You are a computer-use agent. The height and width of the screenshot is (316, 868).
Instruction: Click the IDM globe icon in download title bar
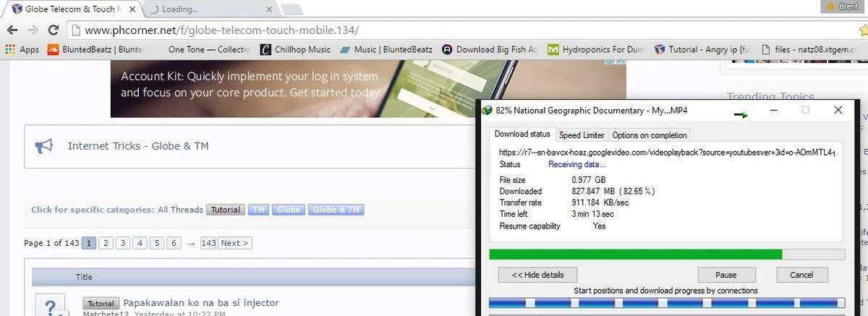click(x=487, y=111)
